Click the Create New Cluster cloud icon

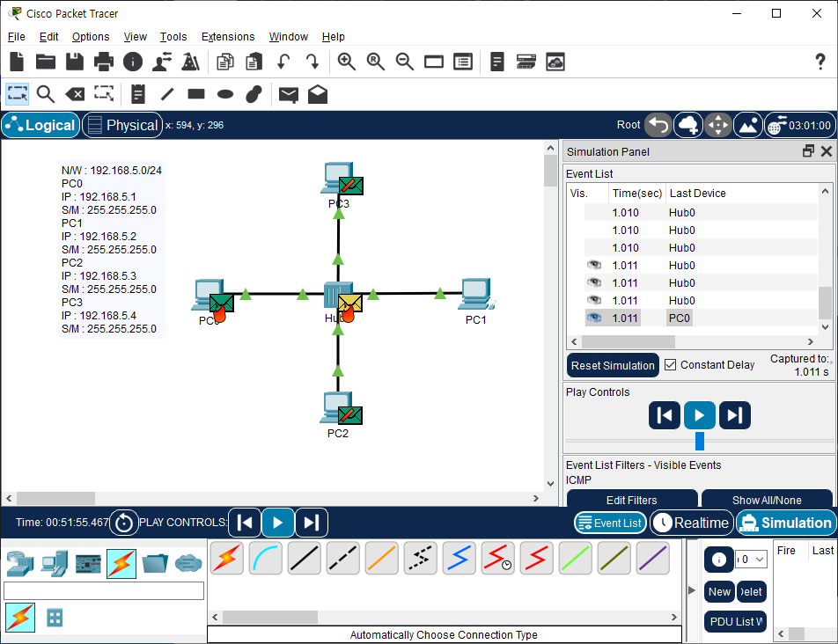(x=687, y=126)
